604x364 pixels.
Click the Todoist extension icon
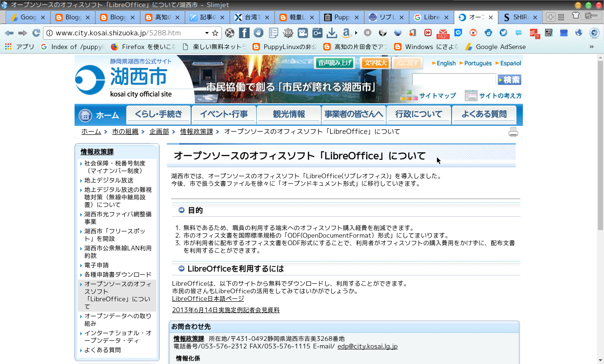tap(534, 33)
